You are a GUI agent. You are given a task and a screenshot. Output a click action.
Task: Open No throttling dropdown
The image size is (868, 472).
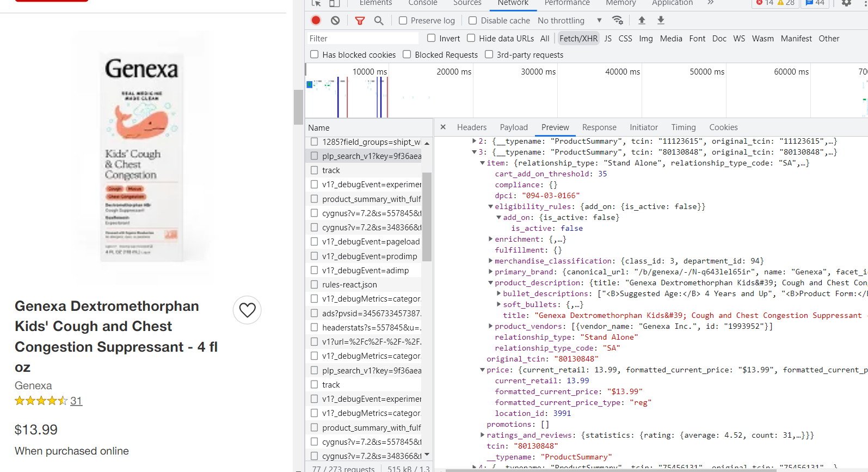[570, 20]
